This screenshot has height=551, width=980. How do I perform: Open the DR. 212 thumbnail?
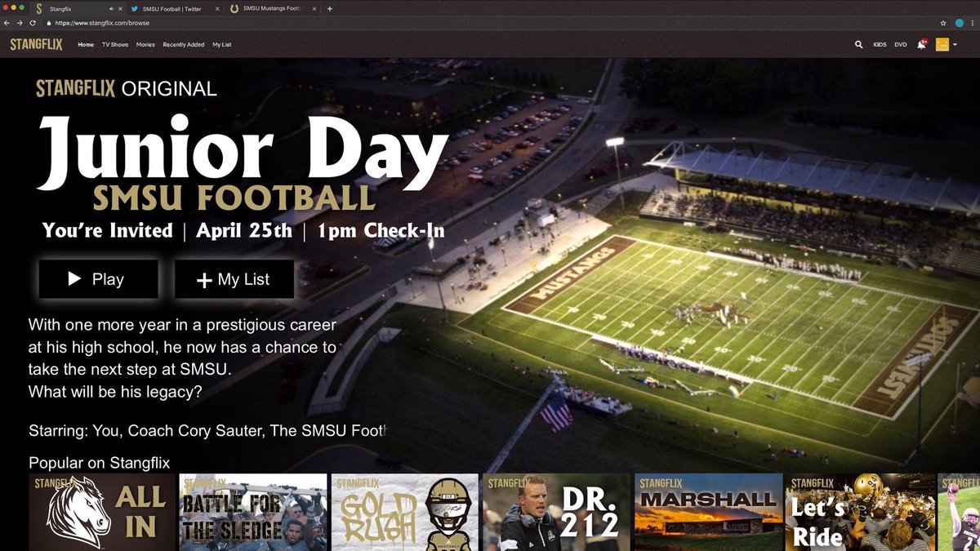[556, 513]
